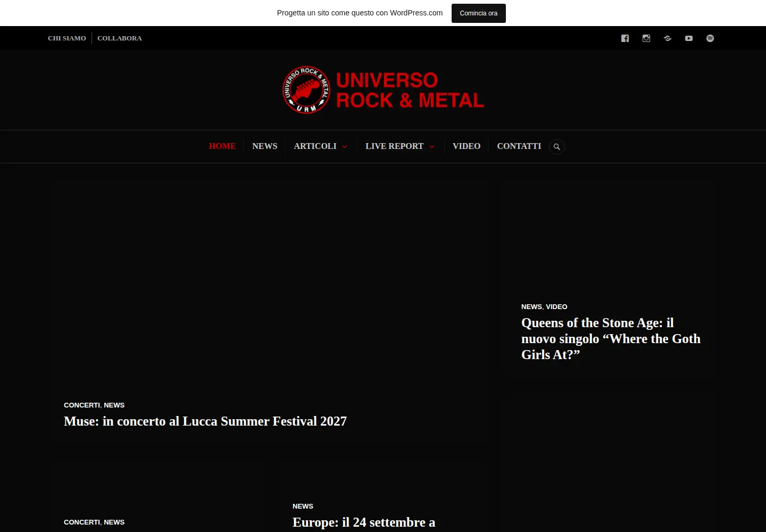Open the Articoli menu item

tap(315, 146)
